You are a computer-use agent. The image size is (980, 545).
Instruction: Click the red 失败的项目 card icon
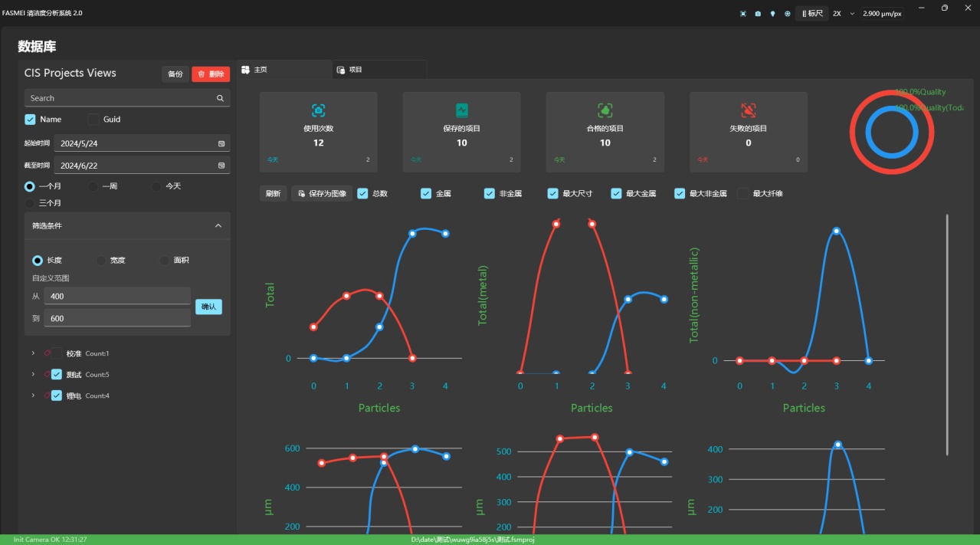point(748,110)
